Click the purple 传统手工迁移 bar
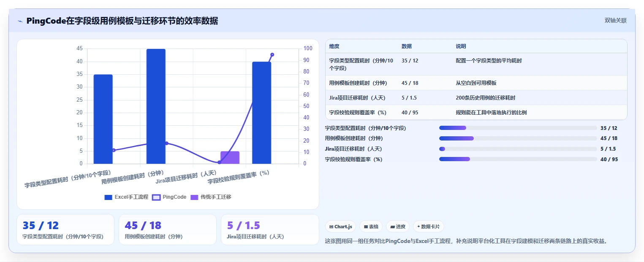 [x=230, y=157]
